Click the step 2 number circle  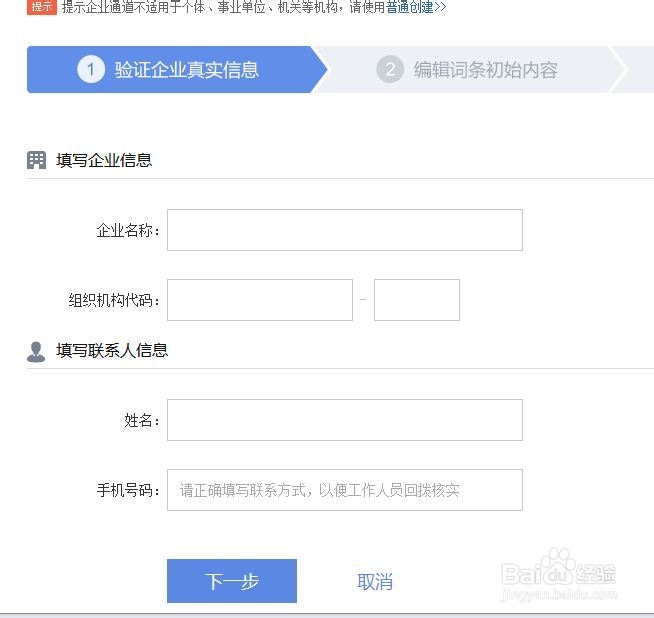point(390,70)
